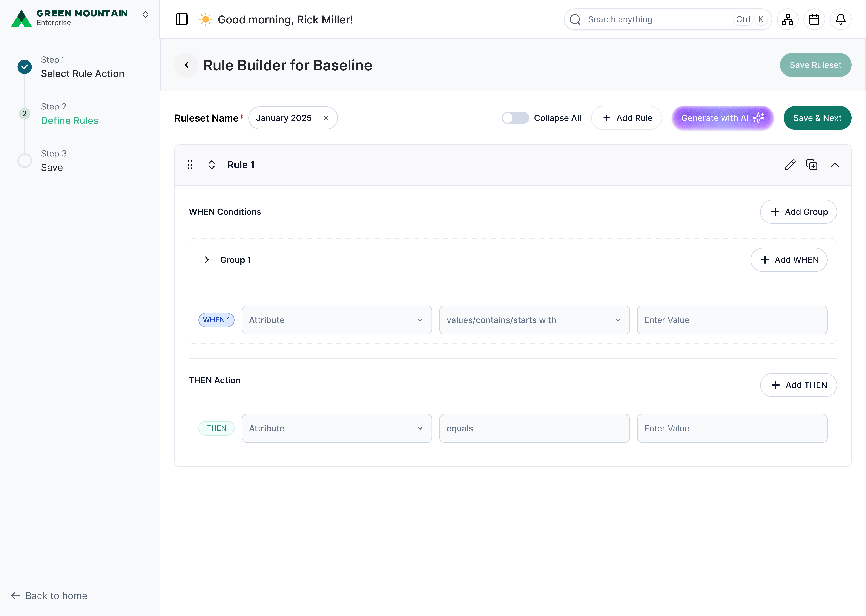Go to Step 3 Save
866x616 pixels.
[x=54, y=161]
